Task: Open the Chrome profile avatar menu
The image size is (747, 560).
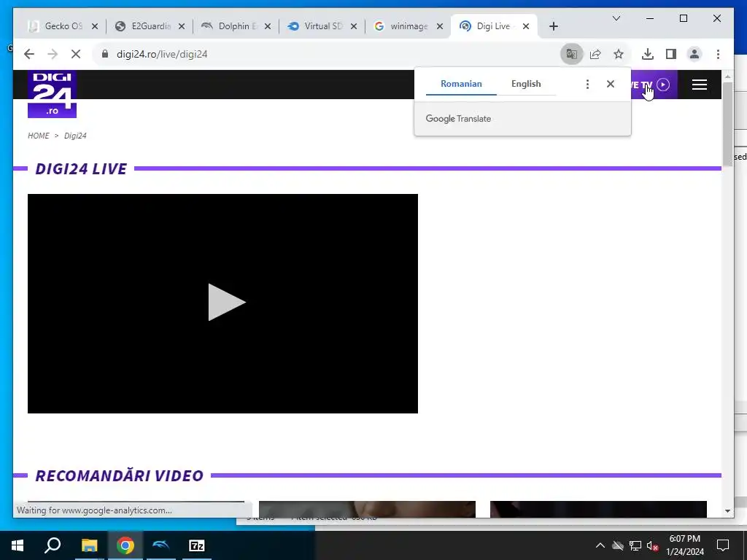Action: click(x=694, y=54)
